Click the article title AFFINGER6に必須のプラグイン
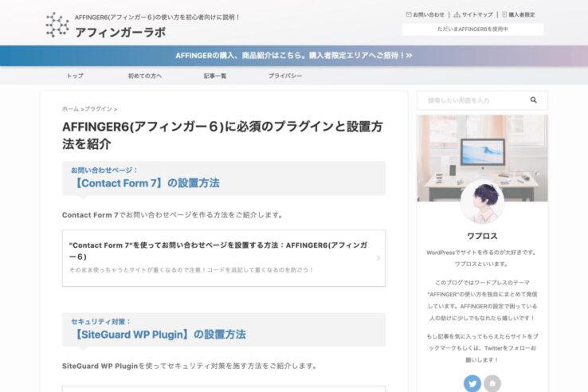 [222, 135]
